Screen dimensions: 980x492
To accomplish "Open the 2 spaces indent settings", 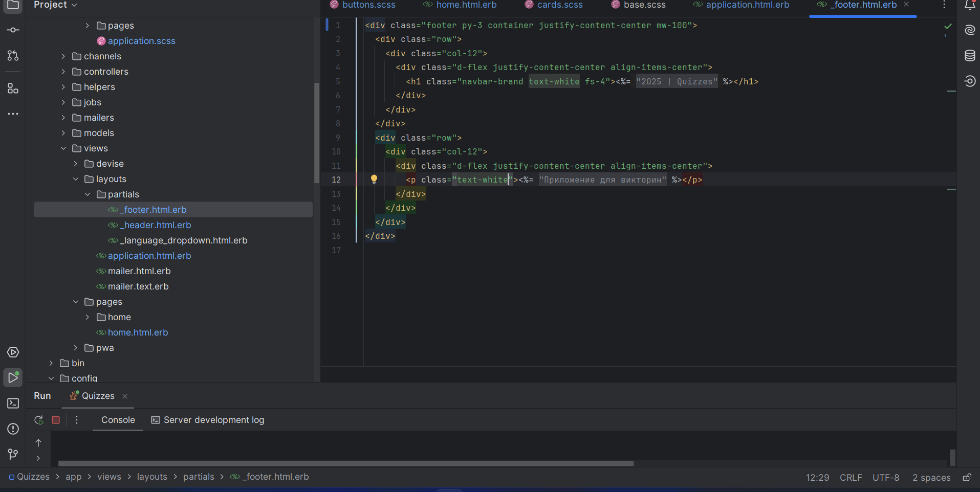I will click(931, 478).
